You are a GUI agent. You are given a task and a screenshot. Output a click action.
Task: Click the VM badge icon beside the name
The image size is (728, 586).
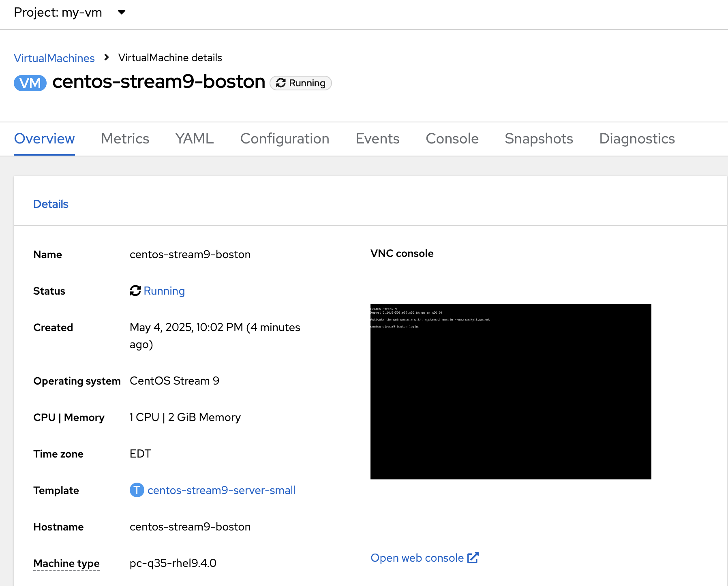pyautogui.click(x=30, y=83)
